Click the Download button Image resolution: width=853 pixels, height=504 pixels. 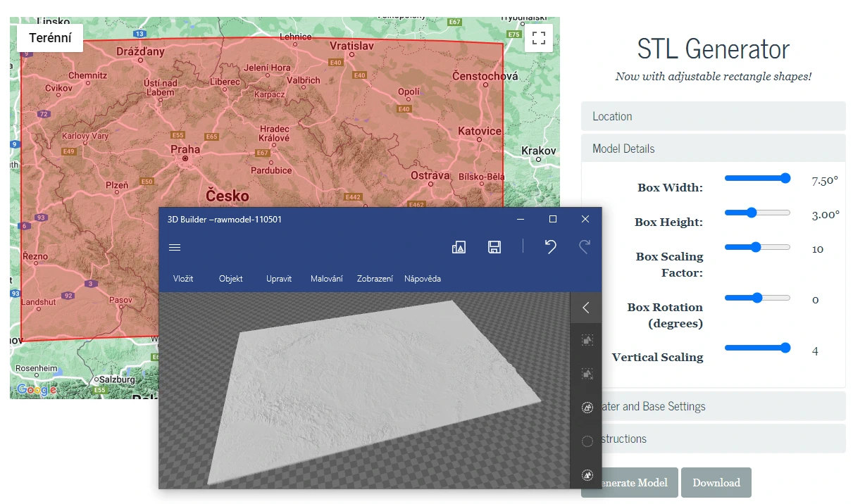[x=716, y=483]
